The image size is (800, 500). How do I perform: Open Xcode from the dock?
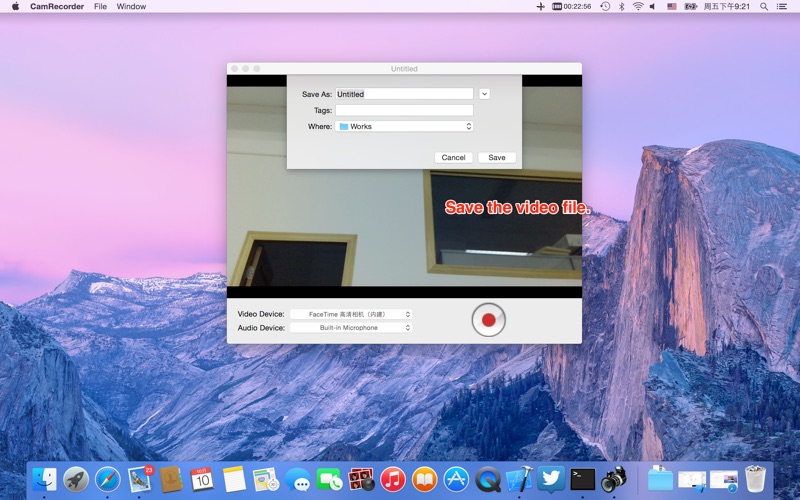pos(519,480)
